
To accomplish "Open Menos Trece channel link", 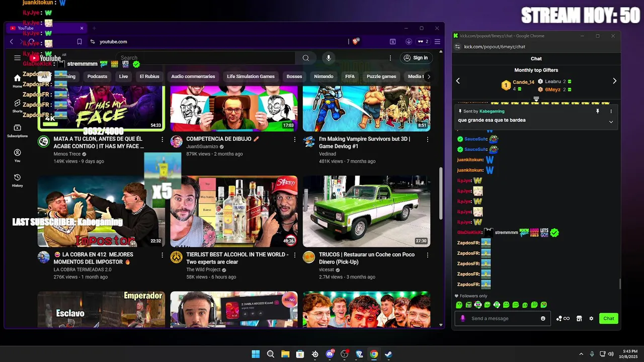I will tap(67, 154).
